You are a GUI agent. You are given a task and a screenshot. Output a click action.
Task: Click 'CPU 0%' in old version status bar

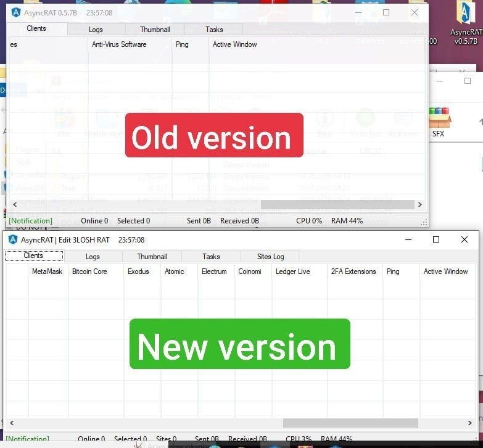click(309, 221)
